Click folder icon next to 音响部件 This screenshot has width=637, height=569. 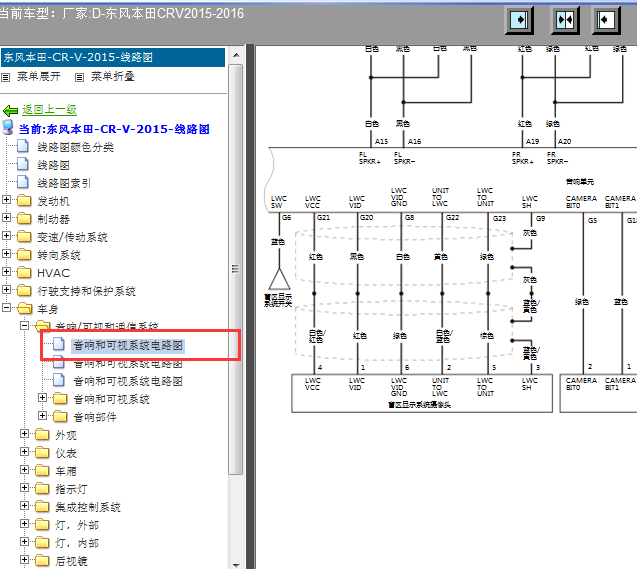[60, 416]
